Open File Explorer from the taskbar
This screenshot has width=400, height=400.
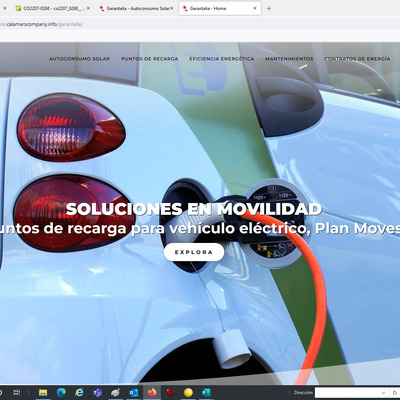click(43, 392)
